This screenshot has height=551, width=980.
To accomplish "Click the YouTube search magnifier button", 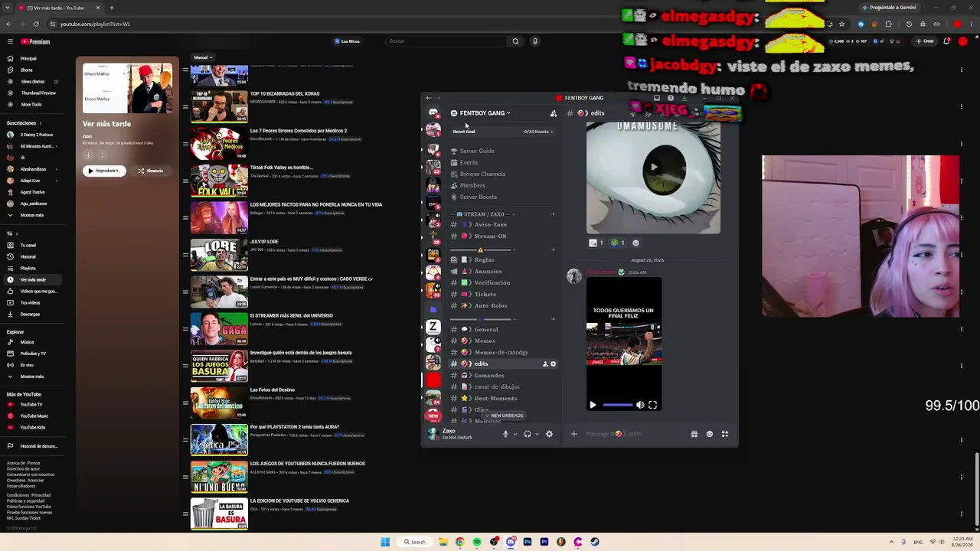I will [x=515, y=41].
